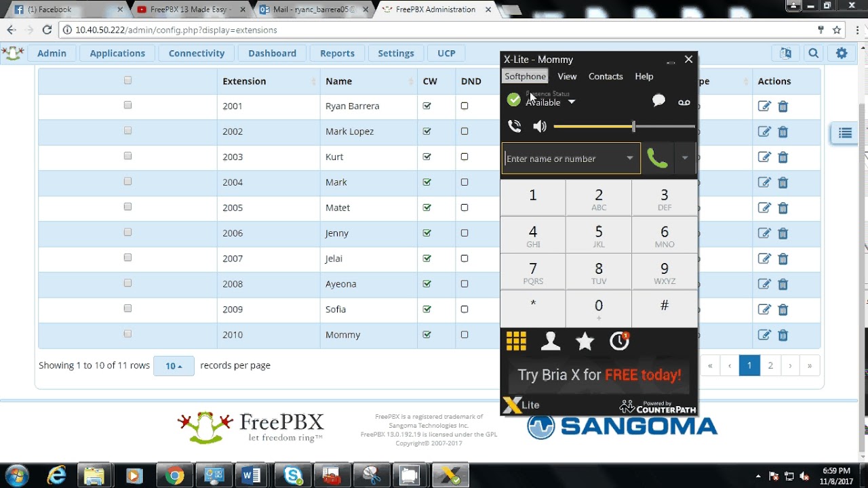This screenshot has height=488, width=868.
Task: Go to page 2 of extensions
Action: (770, 366)
